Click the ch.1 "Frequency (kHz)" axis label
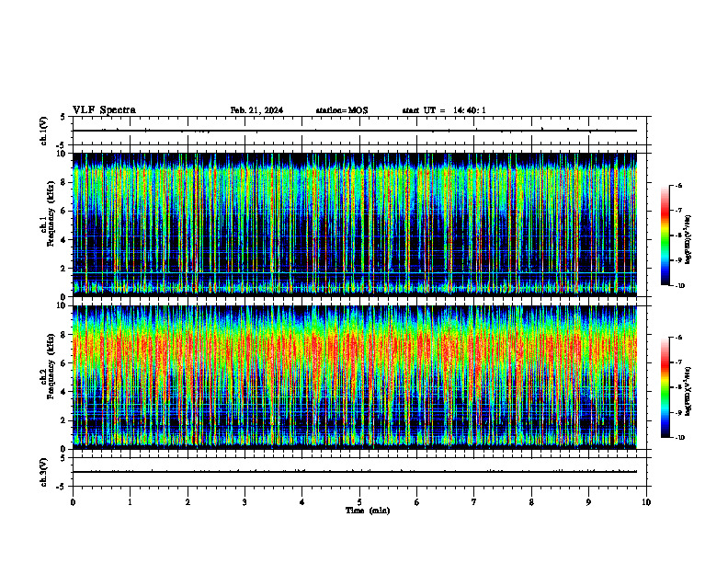 tap(50, 213)
